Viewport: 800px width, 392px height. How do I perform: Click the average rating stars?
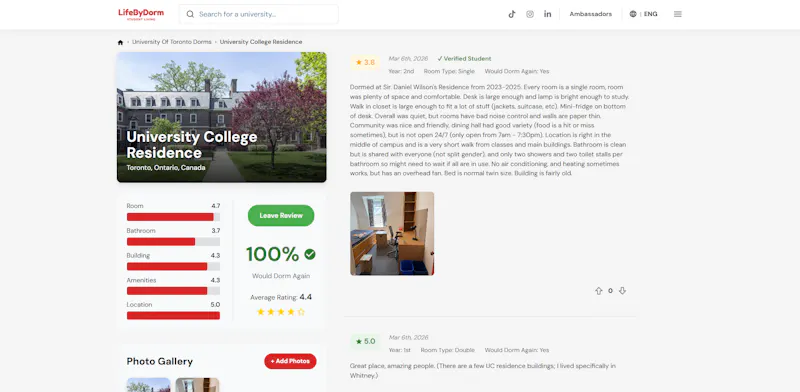coord(281,312)
